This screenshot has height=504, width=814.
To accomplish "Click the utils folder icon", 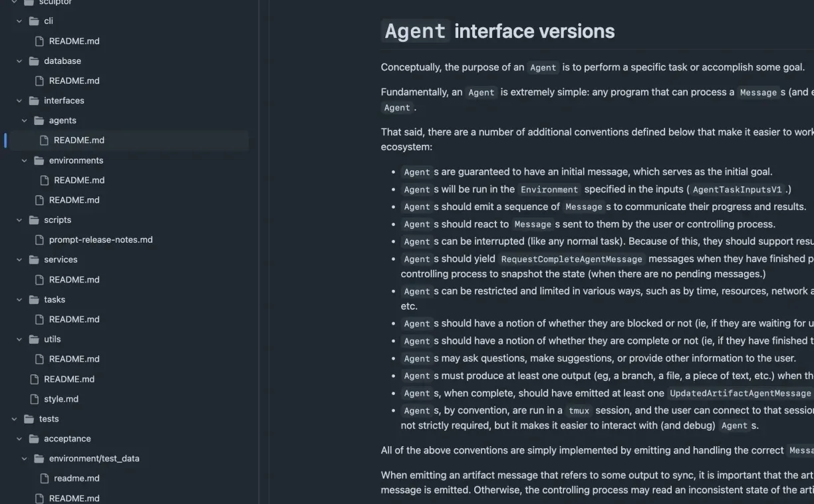I will pos(34,339).
